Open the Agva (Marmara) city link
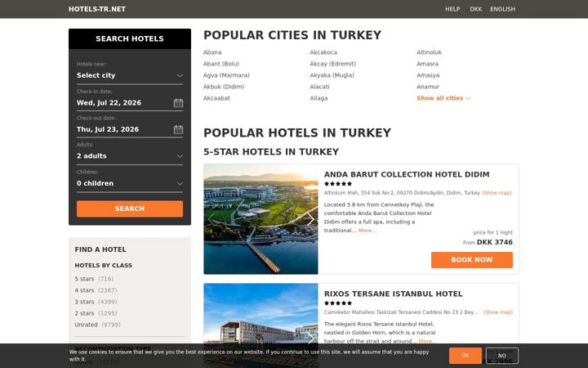588x368 pixels. point(226,75)
